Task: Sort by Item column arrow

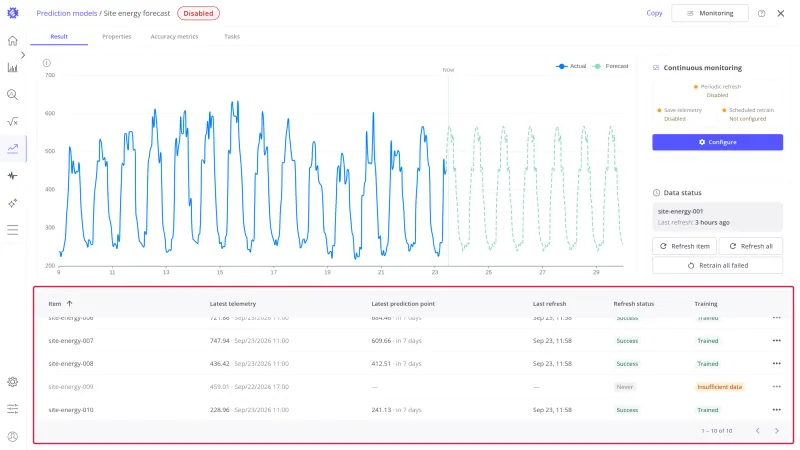Action: (69, 304)
